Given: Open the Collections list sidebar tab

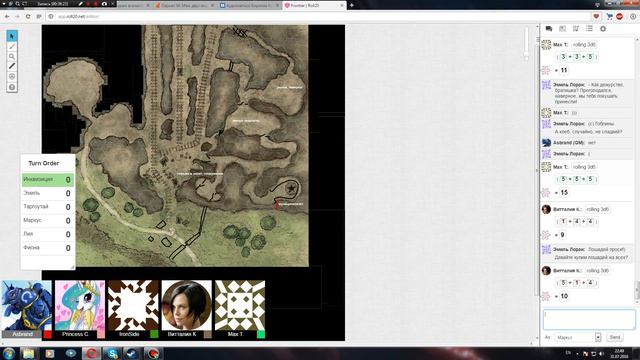Looking at the screenshot, I should [589, 29].
